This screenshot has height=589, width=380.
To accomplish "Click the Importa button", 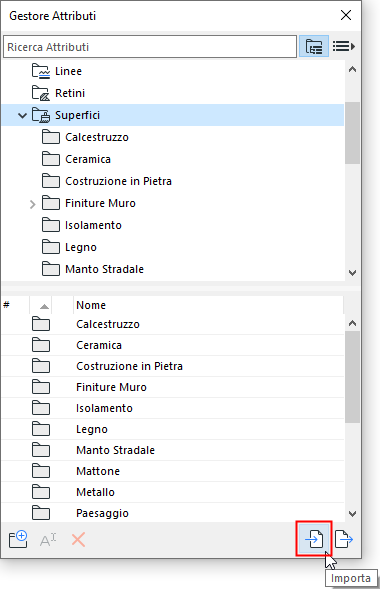I will [314, 539].
